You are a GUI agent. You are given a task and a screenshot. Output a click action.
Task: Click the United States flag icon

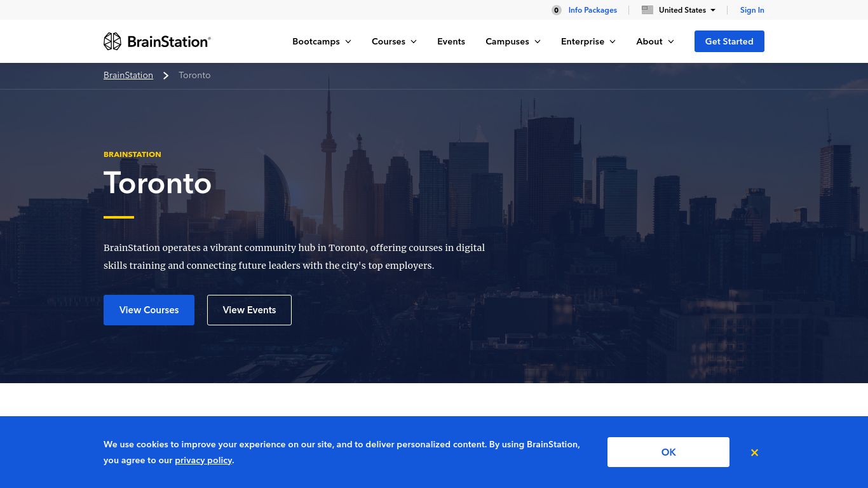[648, 10]
